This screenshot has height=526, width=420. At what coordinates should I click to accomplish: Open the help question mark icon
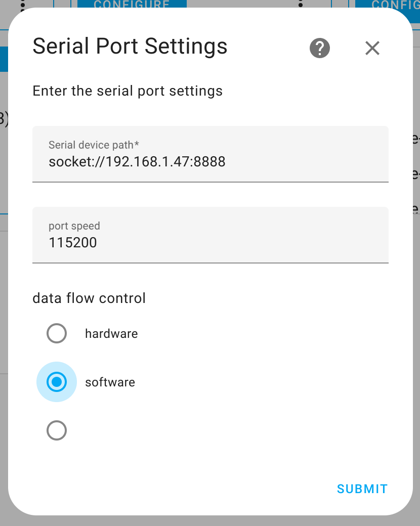pos(320,48)
